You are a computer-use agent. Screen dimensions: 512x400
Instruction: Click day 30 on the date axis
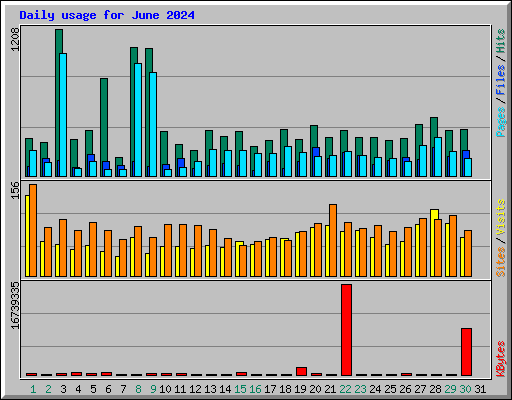(465, 389)
